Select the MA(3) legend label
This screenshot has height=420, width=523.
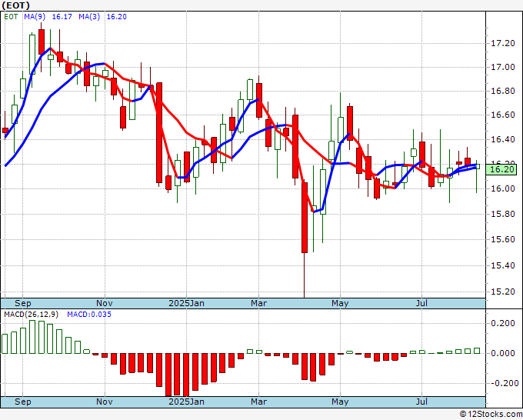point(89,17)
